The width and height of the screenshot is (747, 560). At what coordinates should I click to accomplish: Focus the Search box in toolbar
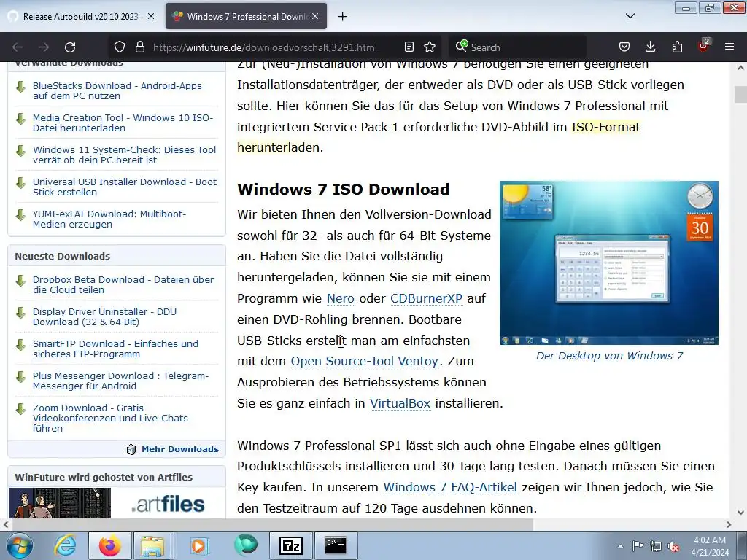point(519,47)
